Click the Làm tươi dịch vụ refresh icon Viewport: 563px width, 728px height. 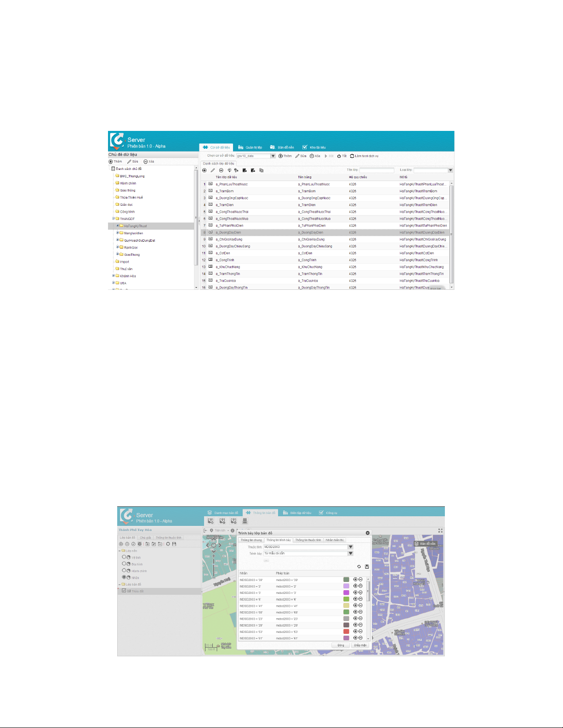coord(352,156)
